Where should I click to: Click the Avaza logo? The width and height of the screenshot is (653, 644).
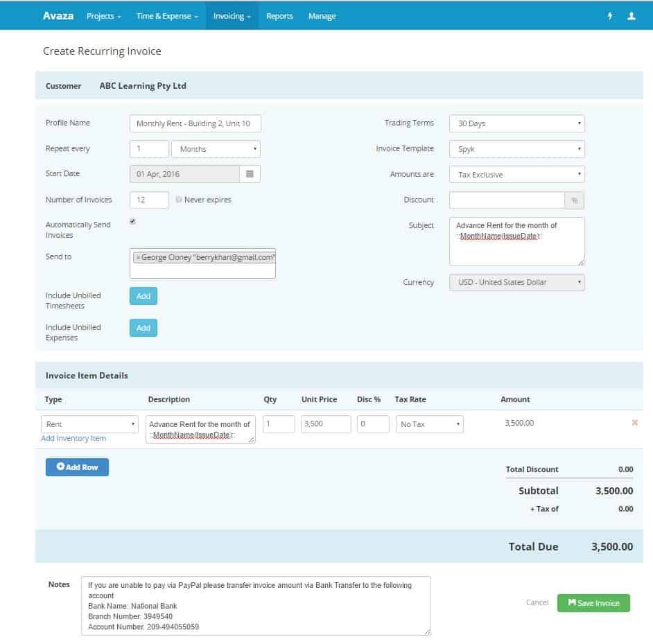click(x=58, y=15)
